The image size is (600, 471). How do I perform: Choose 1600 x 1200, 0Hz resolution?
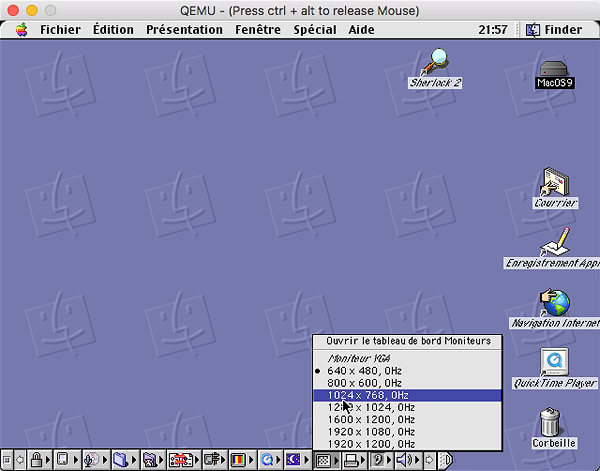click(x=407, y=420)
